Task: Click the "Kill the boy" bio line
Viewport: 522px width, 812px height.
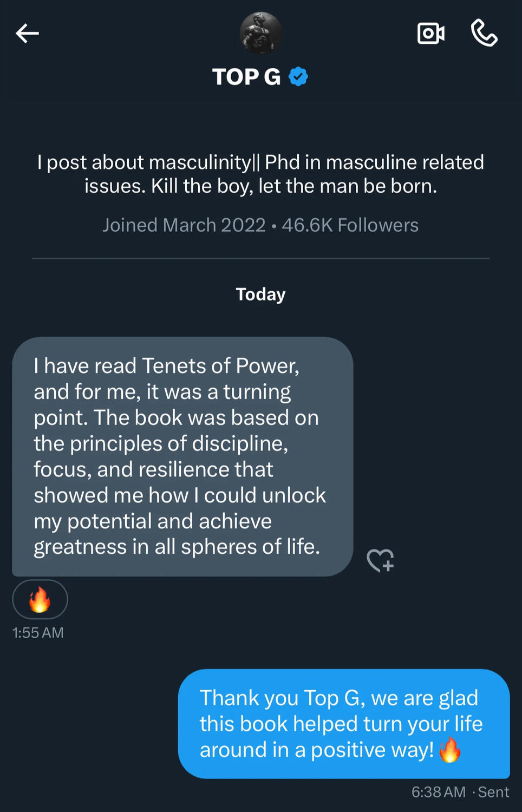Action: [260, 186]
